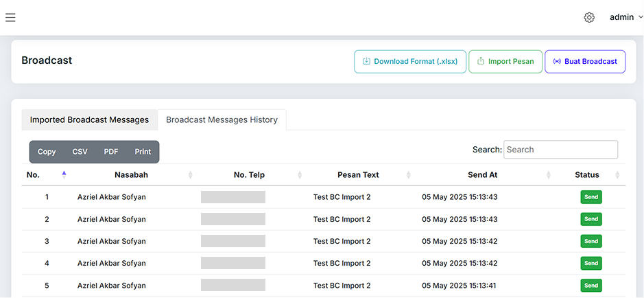Sort table by Send At column
Viewport: 644px width, 298px height.
point(548,175)
